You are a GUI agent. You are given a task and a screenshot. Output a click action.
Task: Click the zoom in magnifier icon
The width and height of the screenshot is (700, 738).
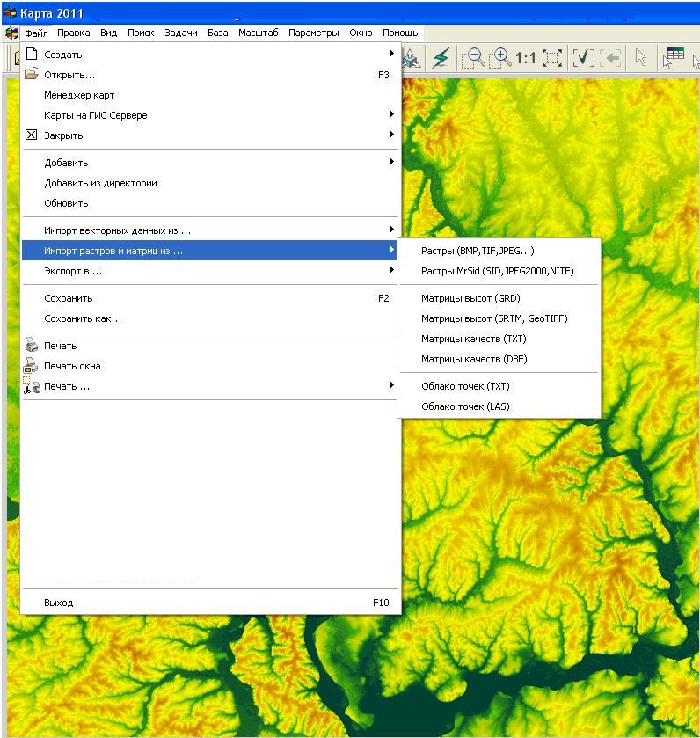click(499, 58)
